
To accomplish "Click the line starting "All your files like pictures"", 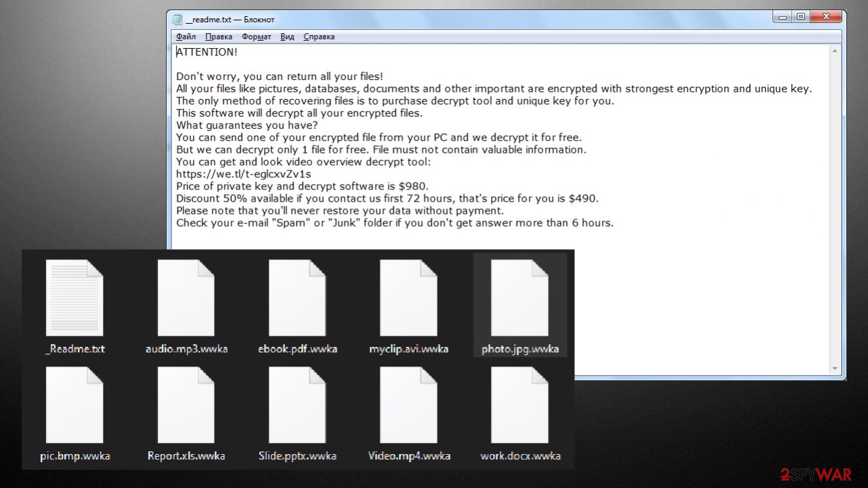I will (494, 89).
